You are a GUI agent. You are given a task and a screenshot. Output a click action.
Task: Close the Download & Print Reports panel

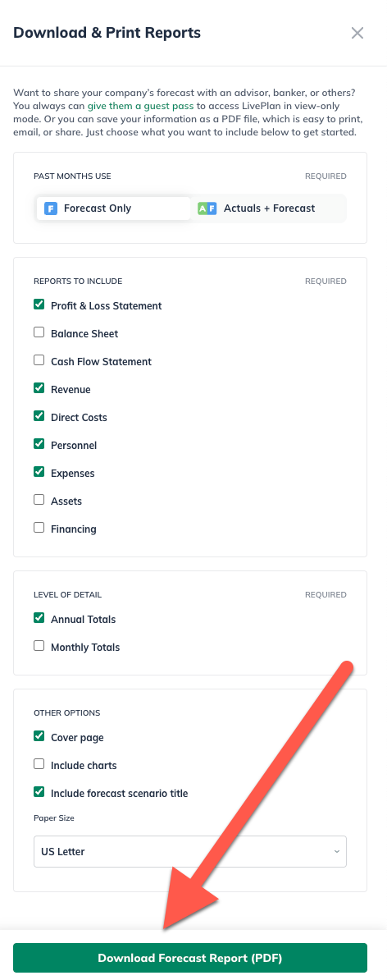[357, 33]
